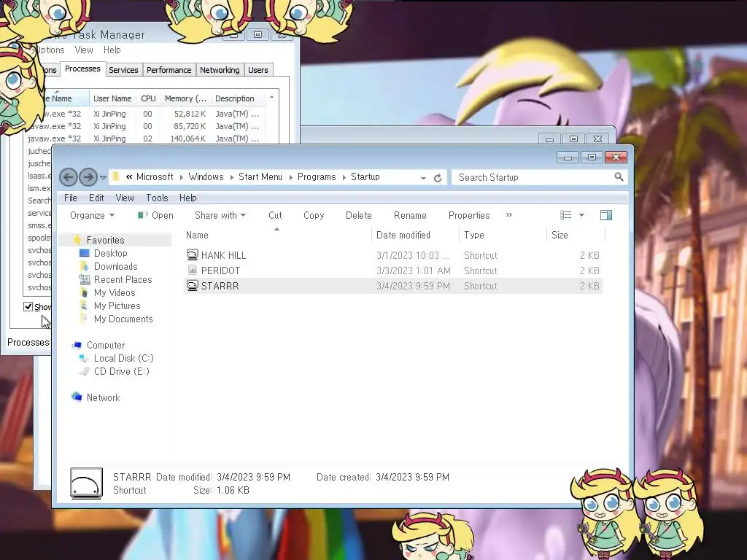Click the Open toolbar button
The image size is (747, 560).
click(x=156, y=215)
